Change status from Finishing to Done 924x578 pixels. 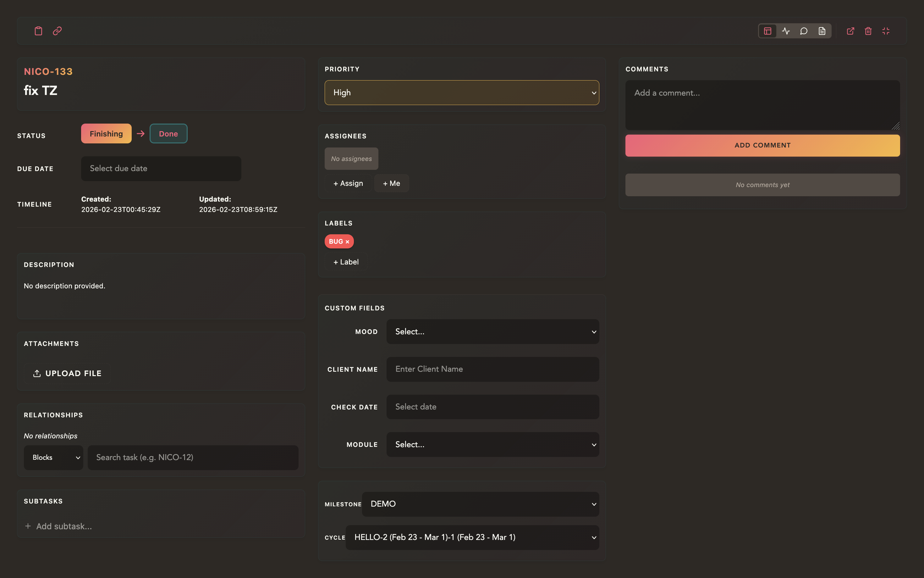(168, 133)
